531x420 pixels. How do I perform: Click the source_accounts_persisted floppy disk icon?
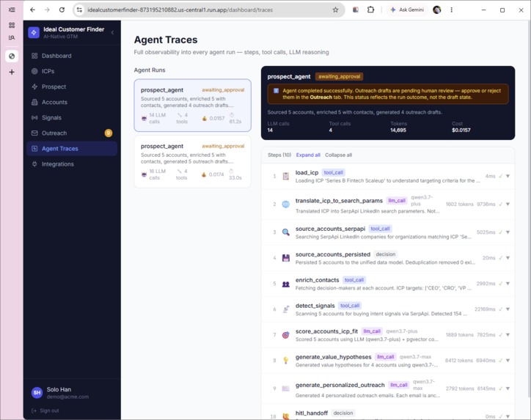coord(286,258)
